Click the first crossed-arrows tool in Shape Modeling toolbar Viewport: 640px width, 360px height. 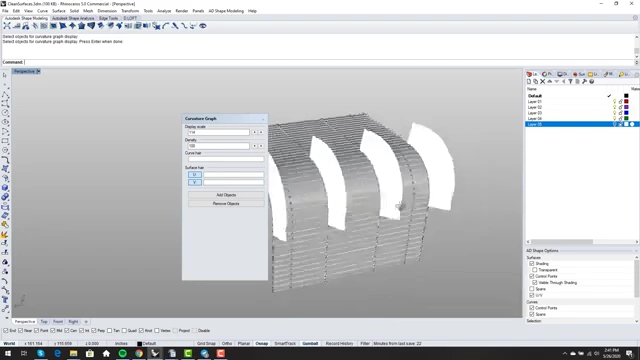[x=7, y=26]
